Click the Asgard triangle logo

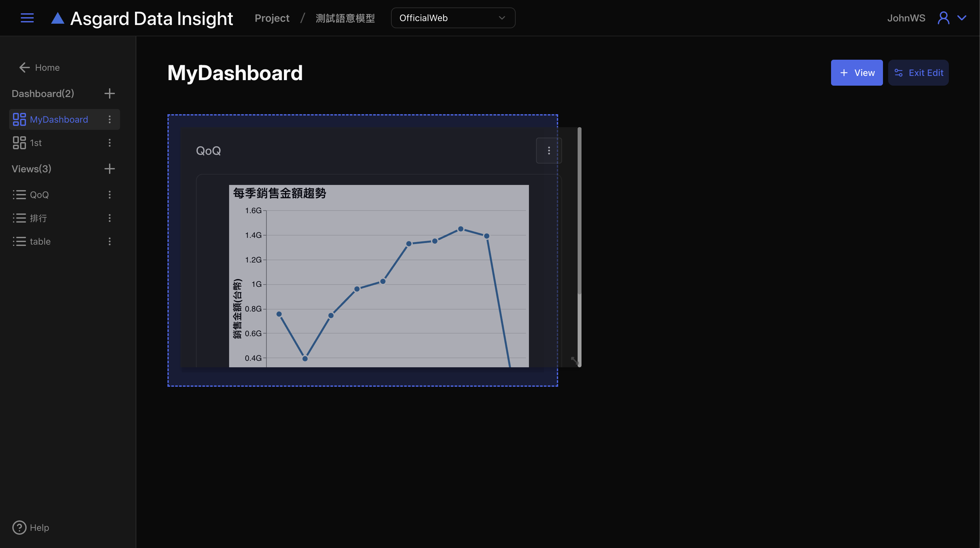pyautogui.click(x=57, y=18)
